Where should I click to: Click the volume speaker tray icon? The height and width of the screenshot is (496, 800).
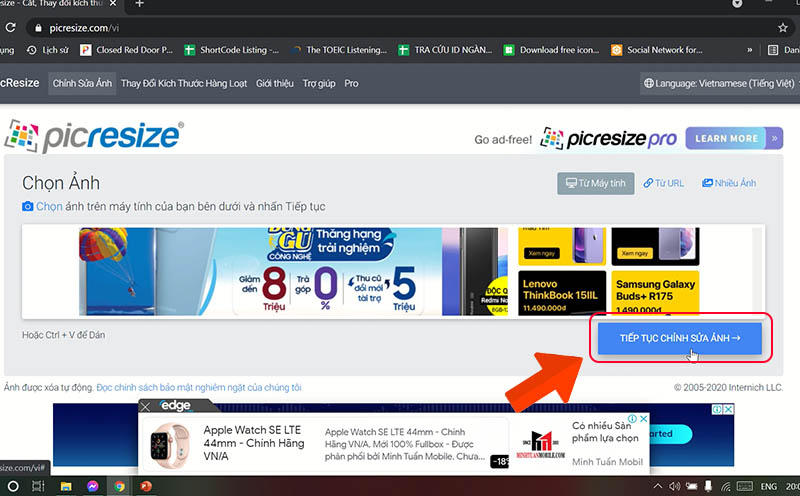[674, 486]
